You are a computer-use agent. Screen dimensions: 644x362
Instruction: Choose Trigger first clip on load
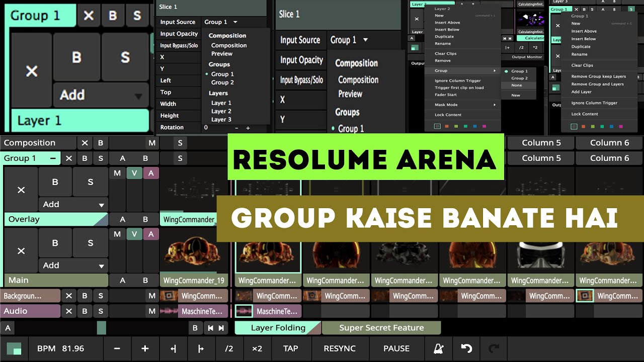click(x=459, y=87)
